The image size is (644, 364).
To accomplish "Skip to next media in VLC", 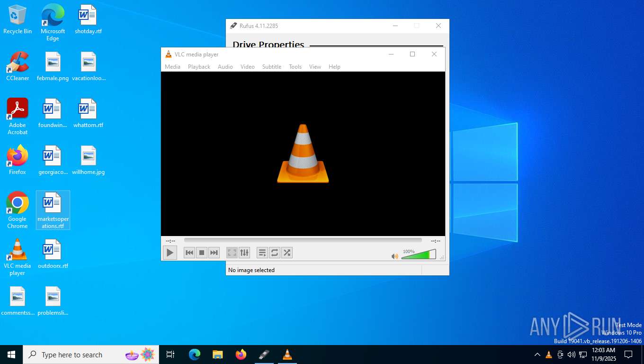I will click(x=214, y=253).
